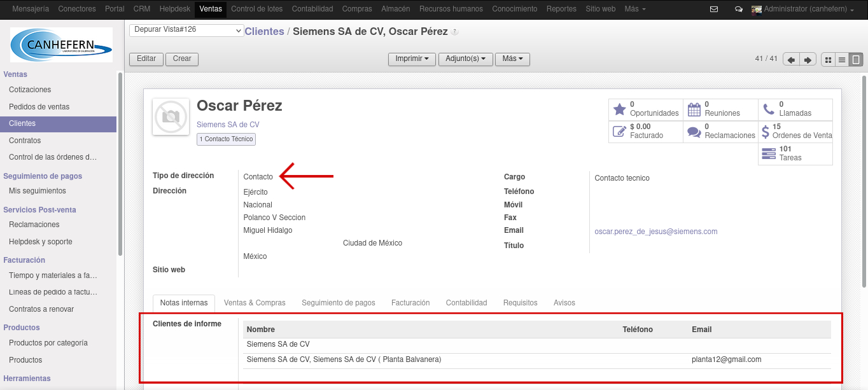
Task: Open Mensajería top menu
Action: pyautogui.click(x=31, y=9)
